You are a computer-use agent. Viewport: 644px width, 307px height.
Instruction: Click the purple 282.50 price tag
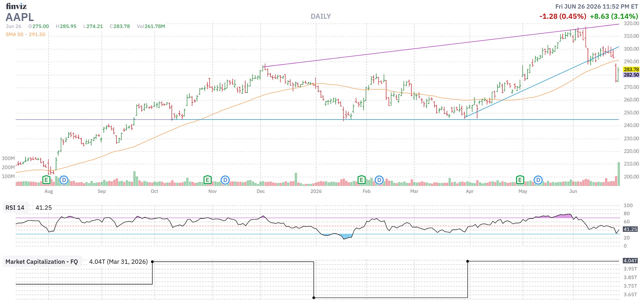click(631, 75)
